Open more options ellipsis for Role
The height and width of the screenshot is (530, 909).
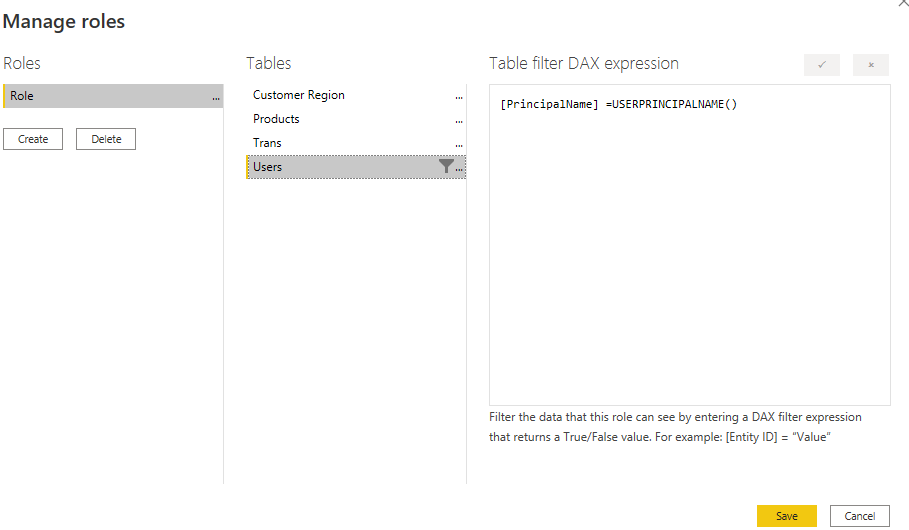click(216, 98)
